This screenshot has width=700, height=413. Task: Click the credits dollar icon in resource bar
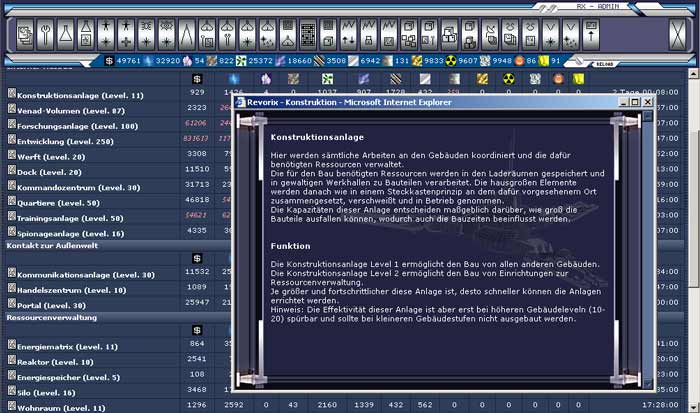pyautogui.click(x=109, y=61)
